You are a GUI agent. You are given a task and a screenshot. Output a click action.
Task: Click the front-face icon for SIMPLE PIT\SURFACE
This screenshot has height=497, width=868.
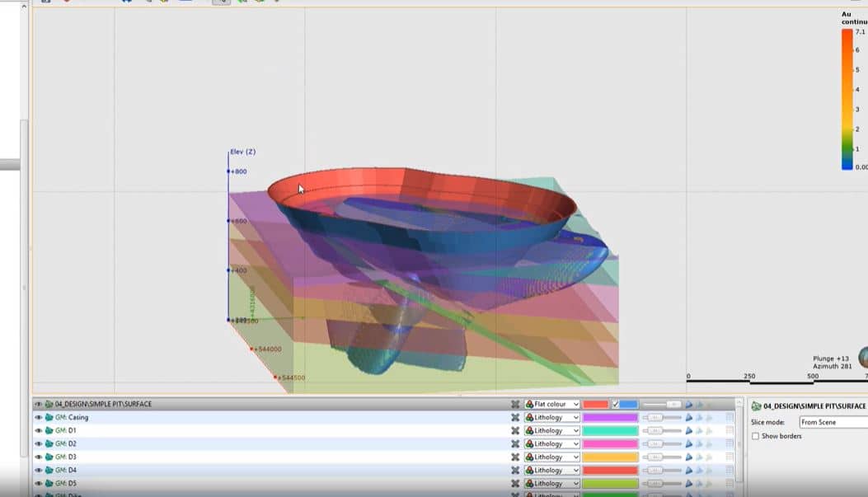click(689, 405)
